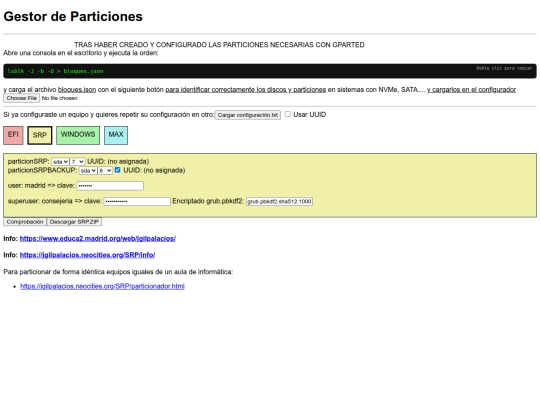
Task: Click the lsblk command code box
Action: pyautogui.click(x=270, y=71)
